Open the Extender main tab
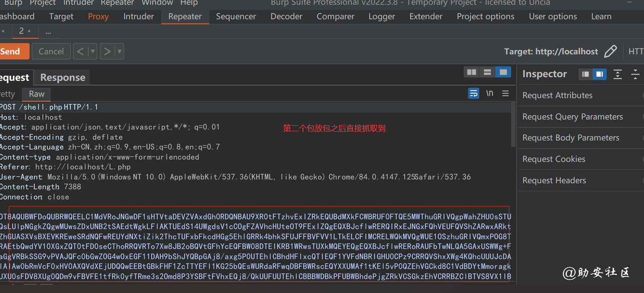 (x=426, y=17)
